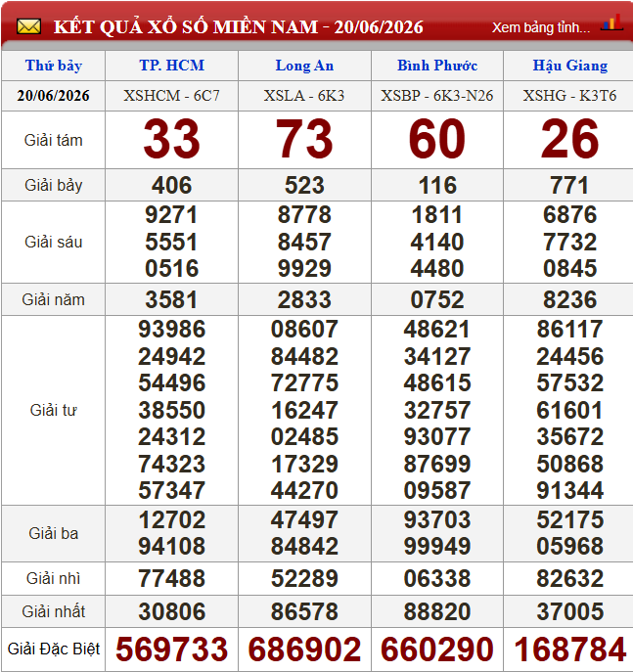
Task: Click Giải nhất number 30806
Action: point(172,611)
